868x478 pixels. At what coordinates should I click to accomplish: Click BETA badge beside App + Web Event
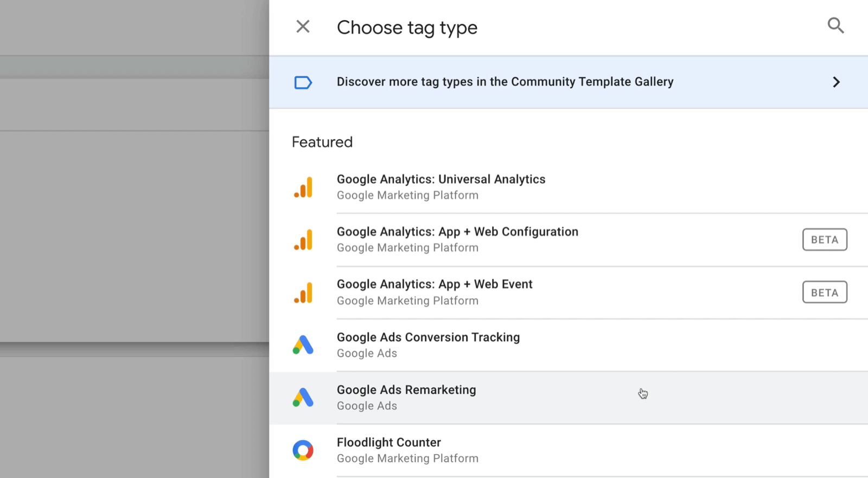(824, 293)
